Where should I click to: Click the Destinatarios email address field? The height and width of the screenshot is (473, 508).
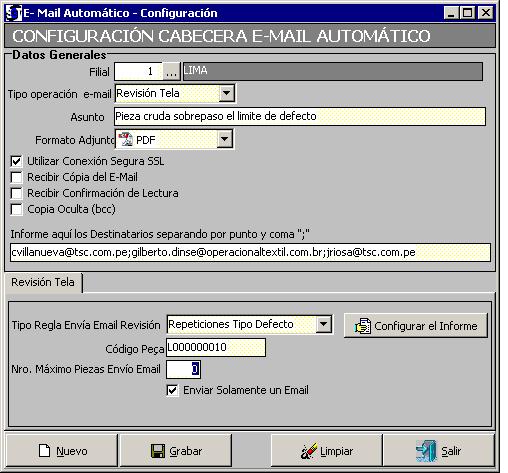(x=250, y=252)
